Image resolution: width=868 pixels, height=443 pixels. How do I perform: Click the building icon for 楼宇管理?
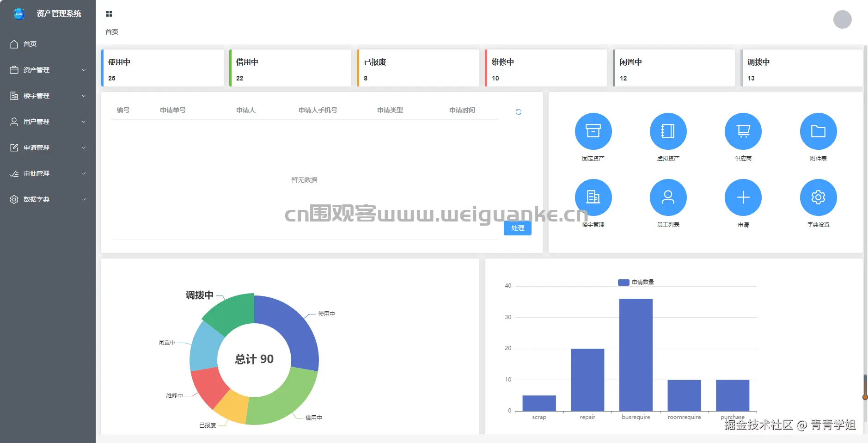[x=14, y=96]
